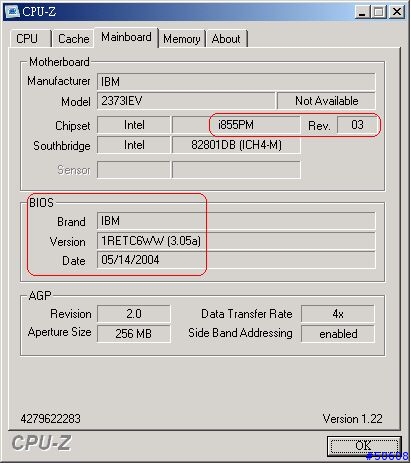This screenshot has width=411, height=464.
Task: Click the i855PM chipset field
Action: click(236, 125)
